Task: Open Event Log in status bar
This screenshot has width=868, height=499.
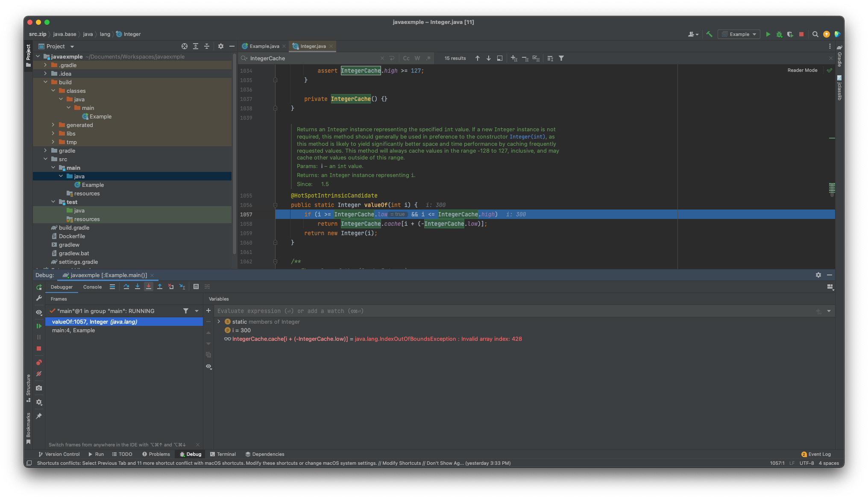Action: [816, 454]
